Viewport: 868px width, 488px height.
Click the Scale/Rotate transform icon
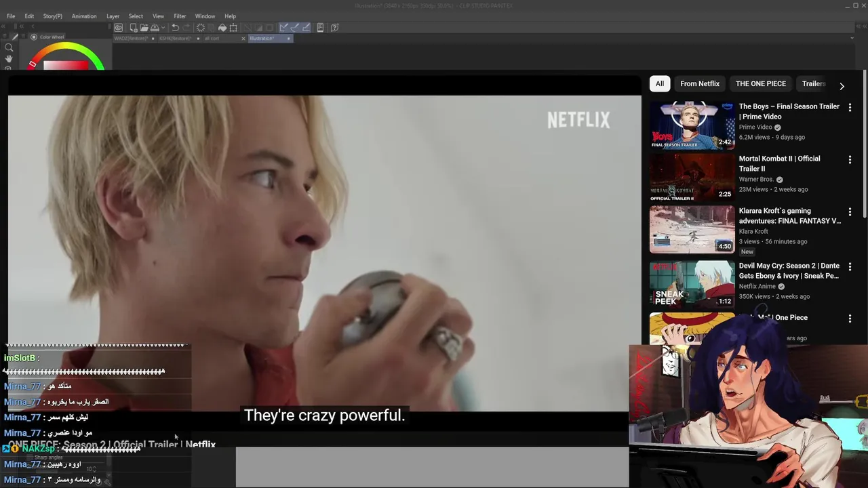point(233,28)
